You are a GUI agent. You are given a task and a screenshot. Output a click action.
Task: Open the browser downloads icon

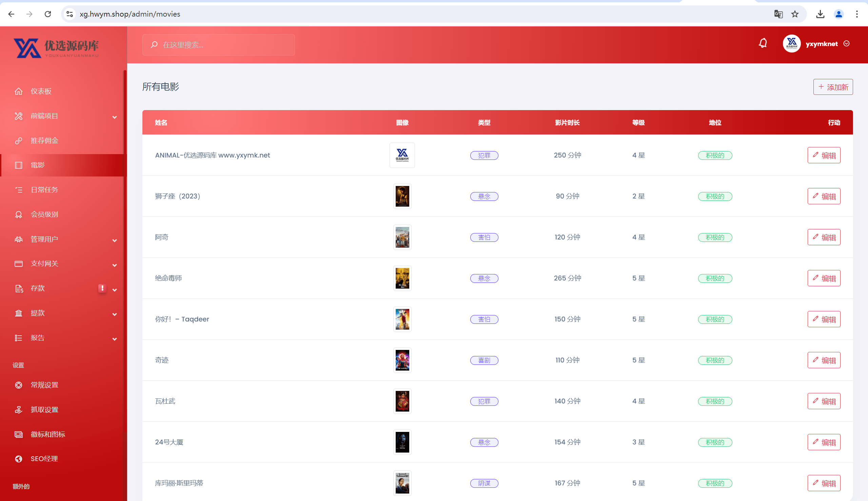pyautogui.click(x=820, y=14)
